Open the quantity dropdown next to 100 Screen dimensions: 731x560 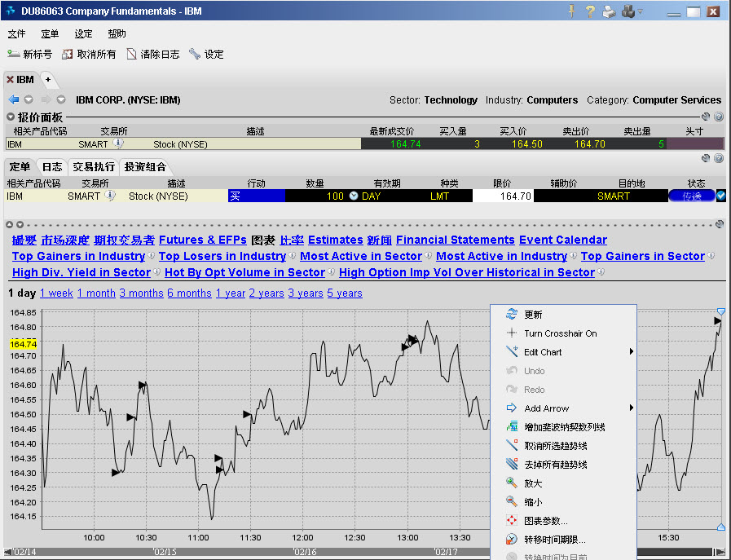click(354, 196)
